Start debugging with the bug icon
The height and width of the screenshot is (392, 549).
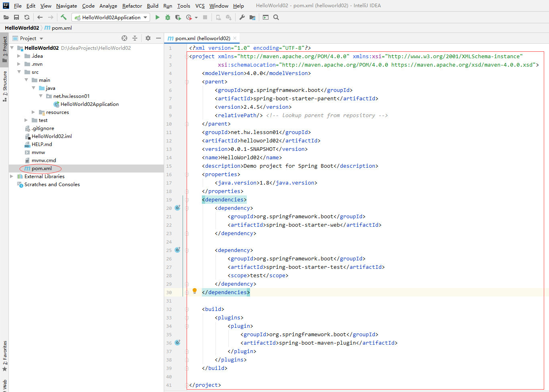click(168, 17)
